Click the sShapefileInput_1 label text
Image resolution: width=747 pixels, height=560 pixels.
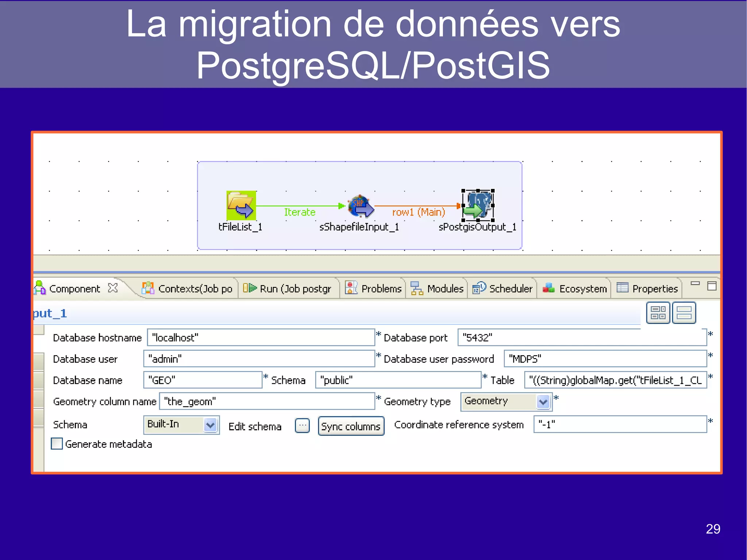(359, 227)
